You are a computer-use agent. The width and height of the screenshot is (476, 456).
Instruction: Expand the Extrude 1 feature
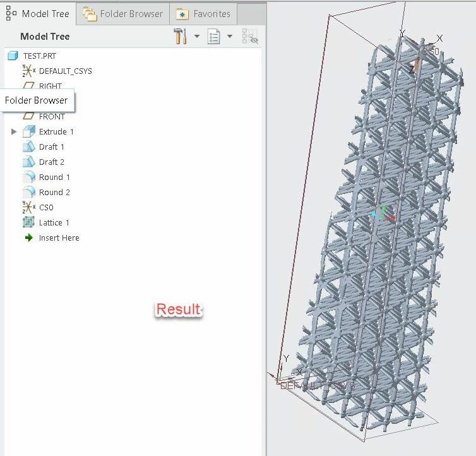tap(14, 131)
